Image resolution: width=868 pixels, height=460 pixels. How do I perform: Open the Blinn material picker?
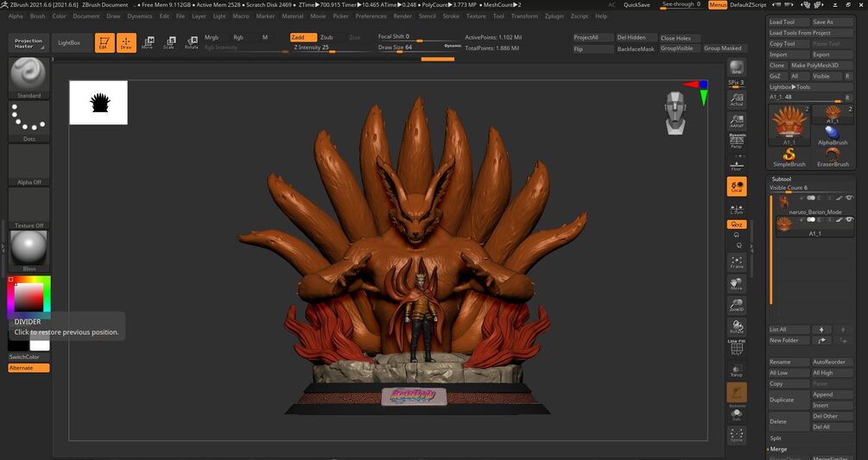pos(29,251)
